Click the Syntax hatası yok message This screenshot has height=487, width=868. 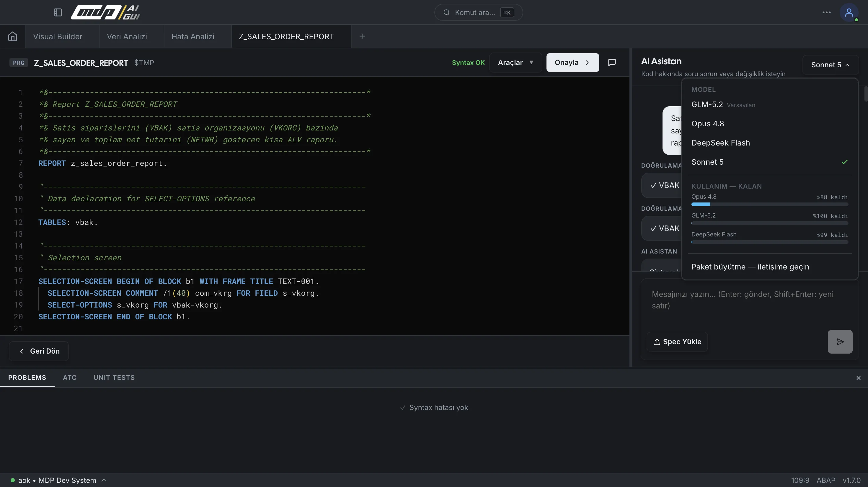tap(434, 408)
